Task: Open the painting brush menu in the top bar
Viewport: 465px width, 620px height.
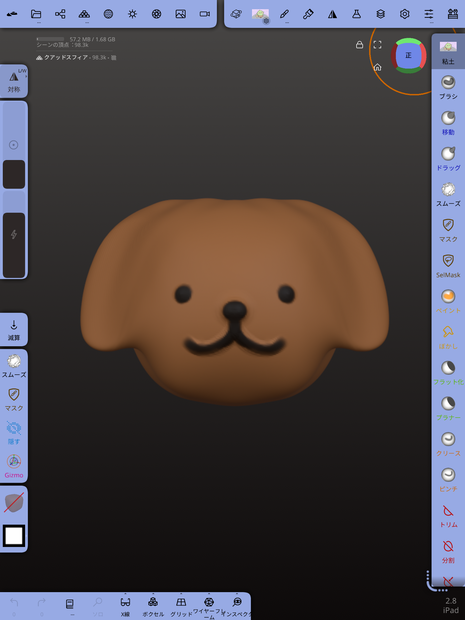Action: (x=308, y=14)
